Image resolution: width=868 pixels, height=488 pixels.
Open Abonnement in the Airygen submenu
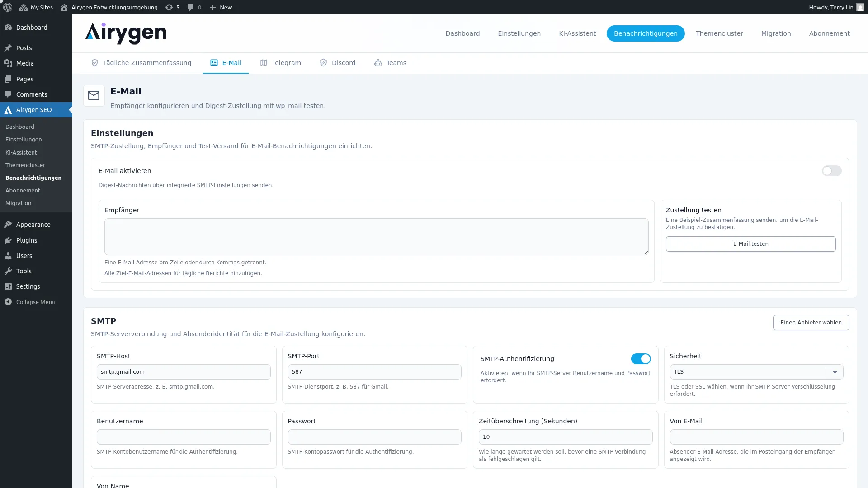pos(23,191)
